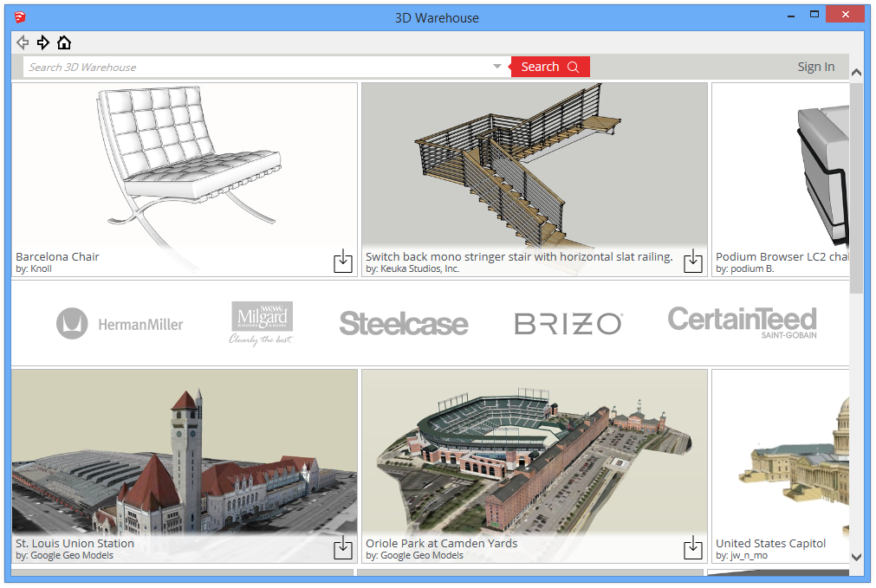The height and width of the screenshot is (588, 876).
Task: Open the Brizo brand logo
Action: 568,323
